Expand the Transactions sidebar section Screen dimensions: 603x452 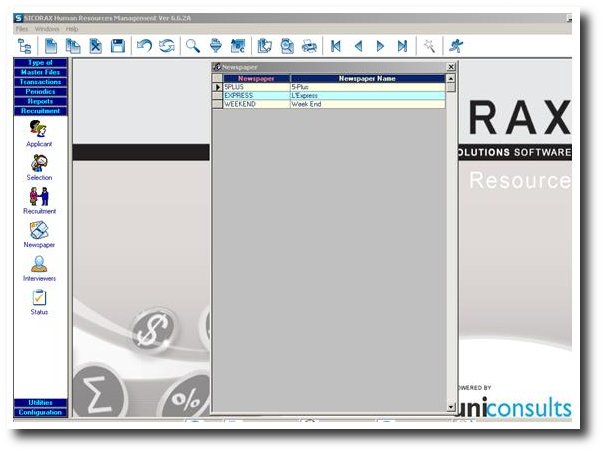(x=39, y=82)
